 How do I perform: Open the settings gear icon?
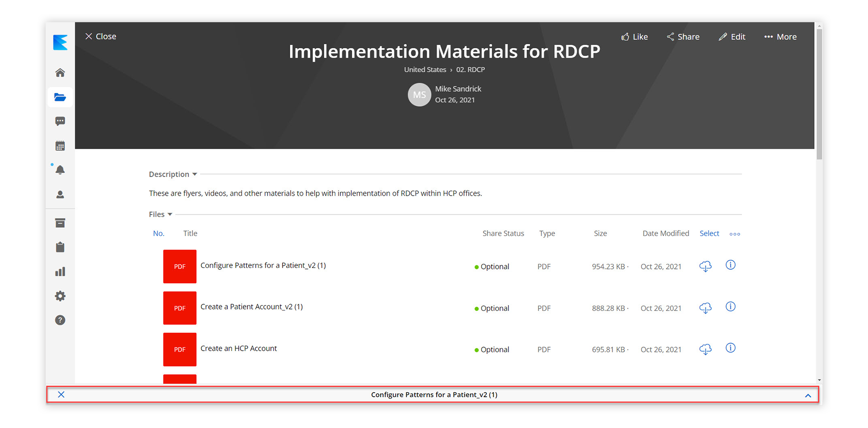[x=60, y=296]
